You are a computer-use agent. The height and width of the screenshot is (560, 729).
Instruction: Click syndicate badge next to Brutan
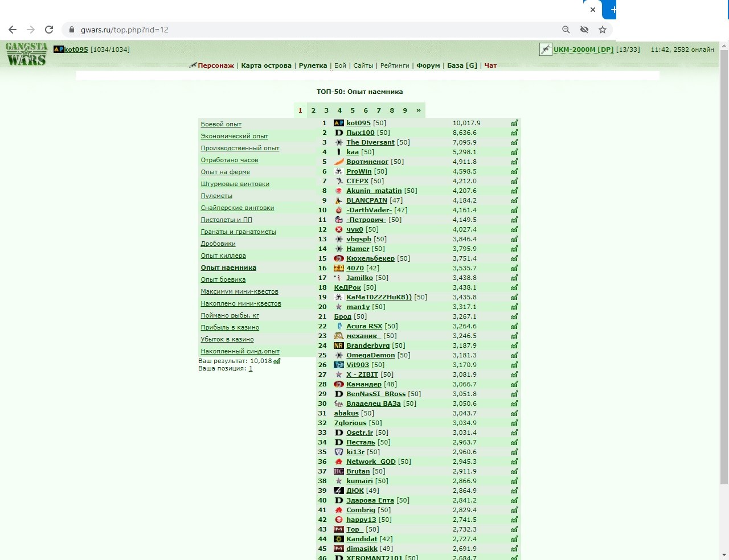339,471
